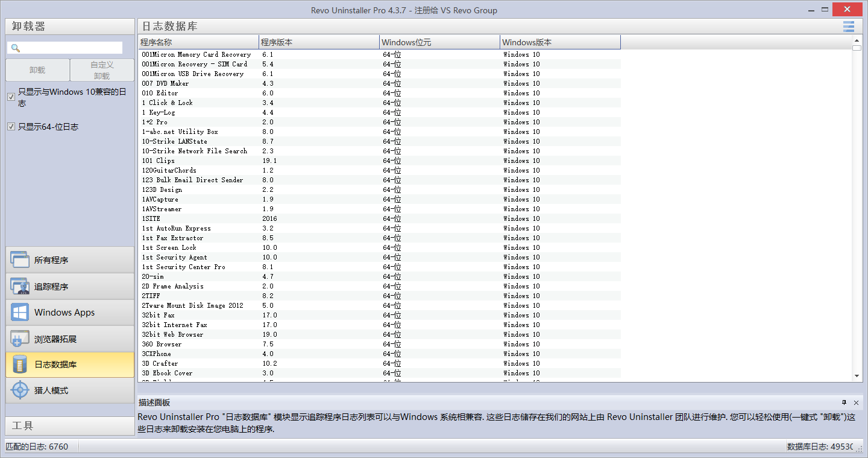Viewport: 868px width, 458px height.
Task: Select 123 Bulk Email Direct Sender row
Action: coord(380,180)
